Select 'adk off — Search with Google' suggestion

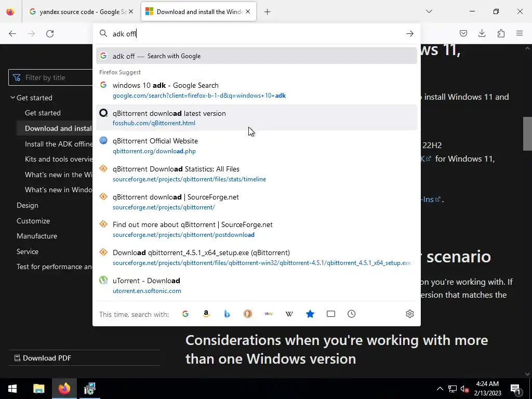[257, 56]
